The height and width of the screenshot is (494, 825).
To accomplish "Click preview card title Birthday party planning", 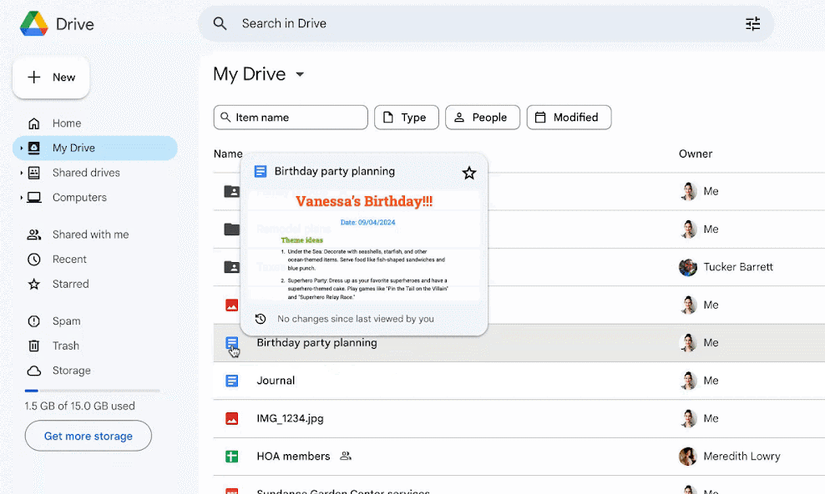I will (335, 172).
